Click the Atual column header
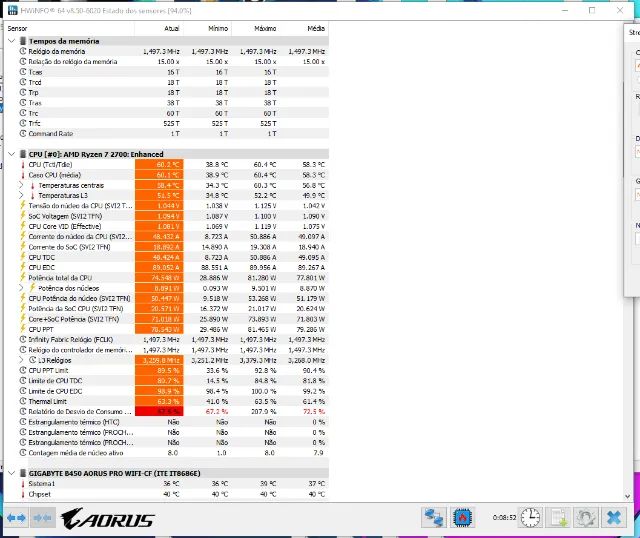 [159, 29]
